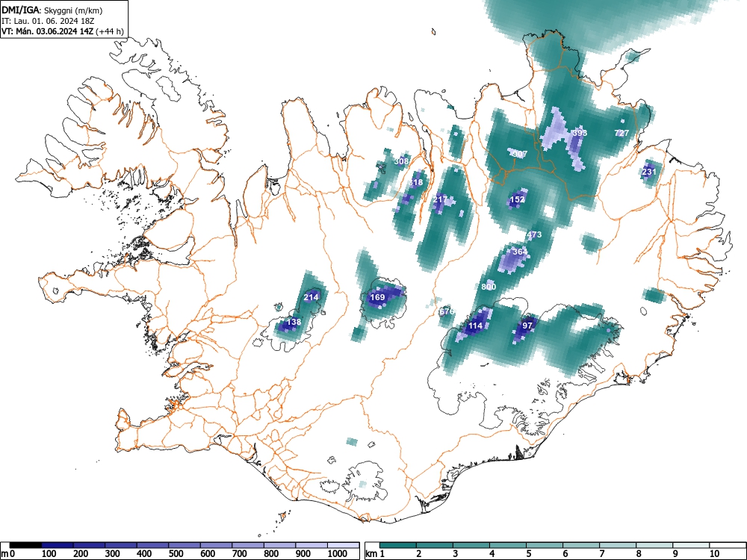Click the '300' label on the meter legend
This screenshot has height=560, width=747.
pyautogui.click(x=112, y=554)
